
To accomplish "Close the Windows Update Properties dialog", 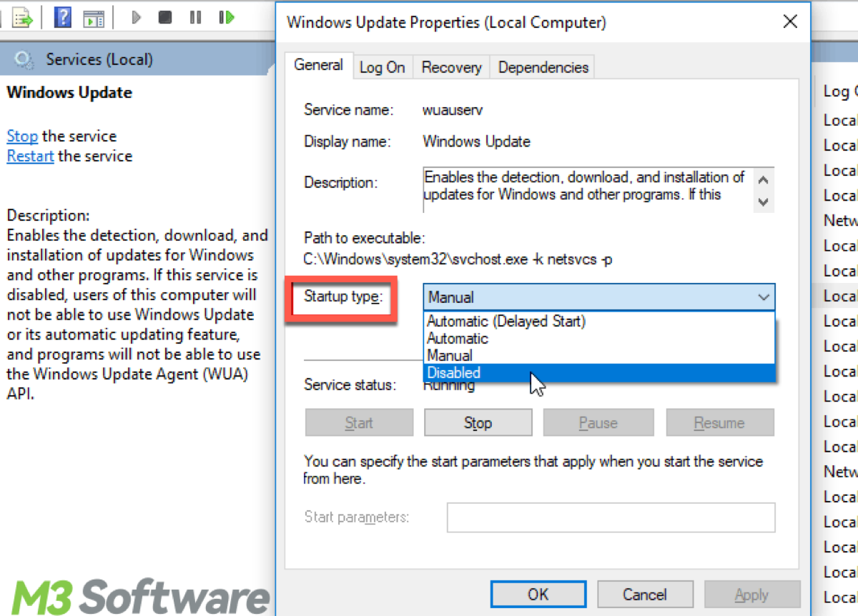I will [790, 22].
